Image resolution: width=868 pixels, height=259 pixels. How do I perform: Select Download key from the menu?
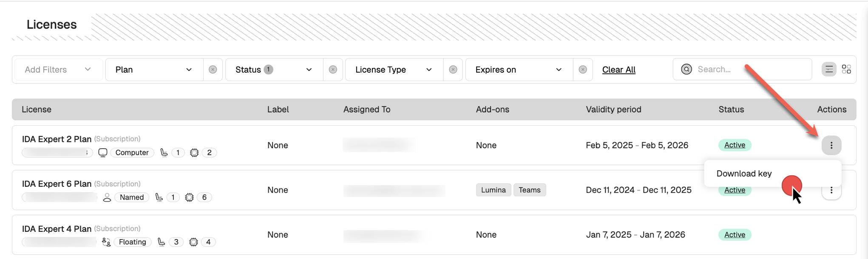pos(744,174)
